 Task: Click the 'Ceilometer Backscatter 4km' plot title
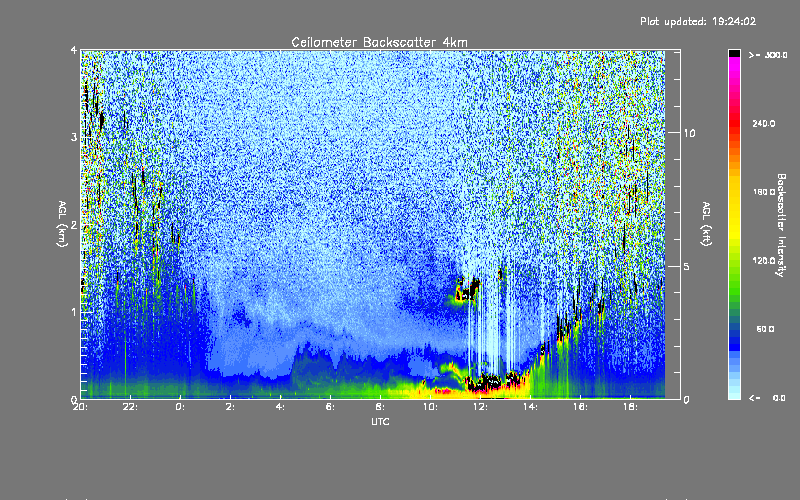point(379,42)
